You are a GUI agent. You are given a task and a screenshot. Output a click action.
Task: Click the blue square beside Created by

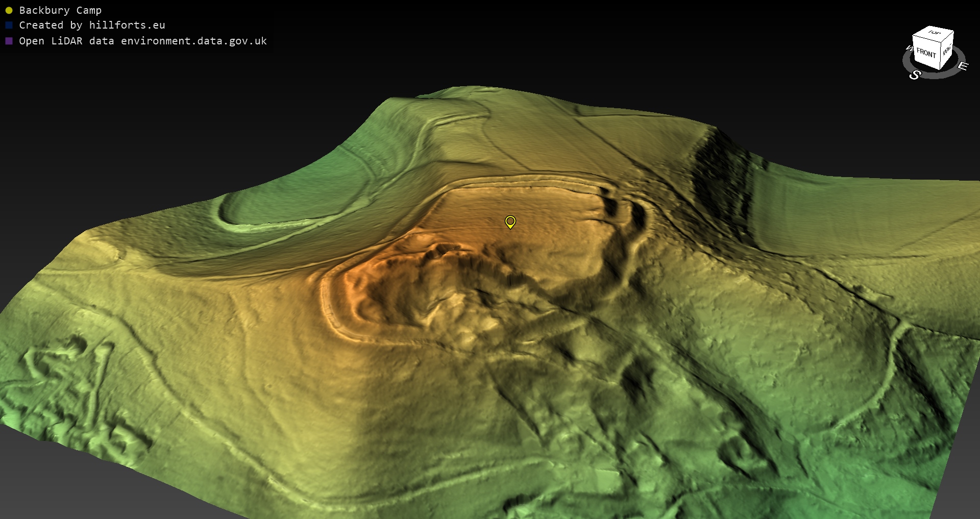click(x=9, y=25)
